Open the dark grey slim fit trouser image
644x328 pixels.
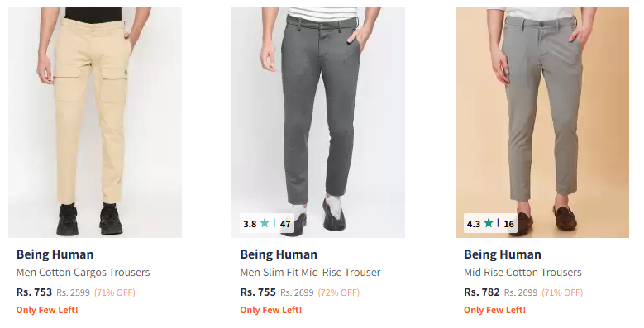coord(318,122)
